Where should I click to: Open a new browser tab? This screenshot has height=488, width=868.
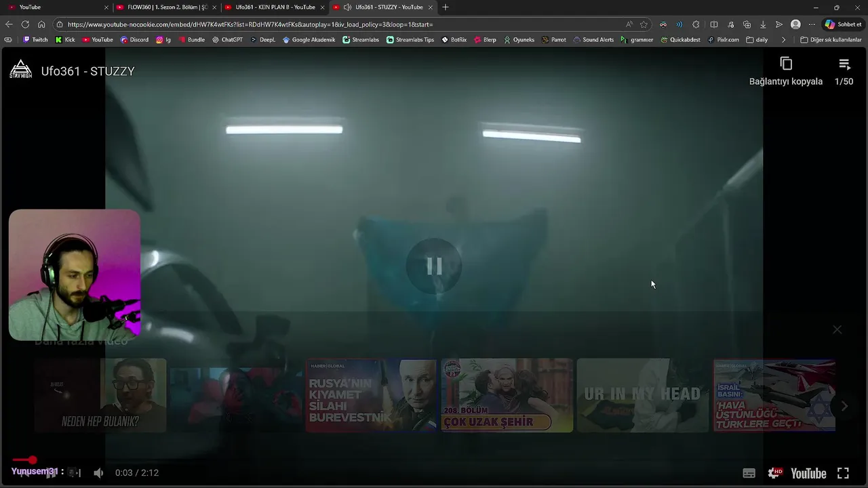[446, 7]
